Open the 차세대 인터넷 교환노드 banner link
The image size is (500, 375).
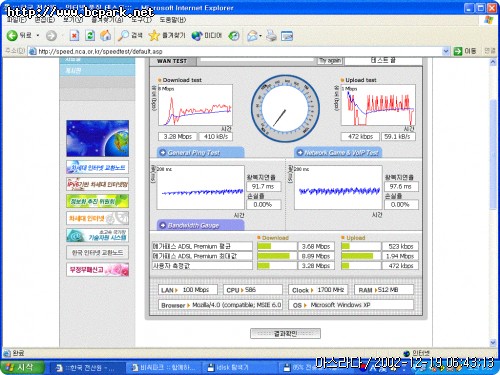(x=97, y=168)
